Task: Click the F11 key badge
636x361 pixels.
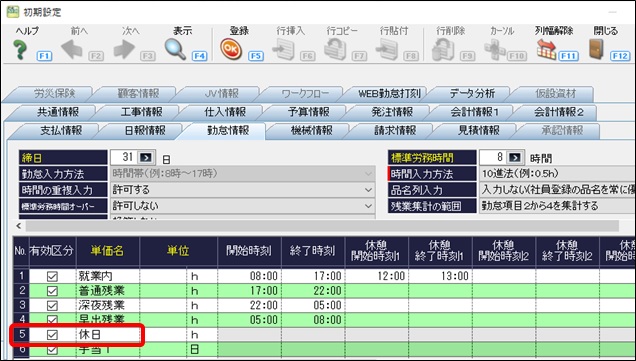Action: (568, 56)
